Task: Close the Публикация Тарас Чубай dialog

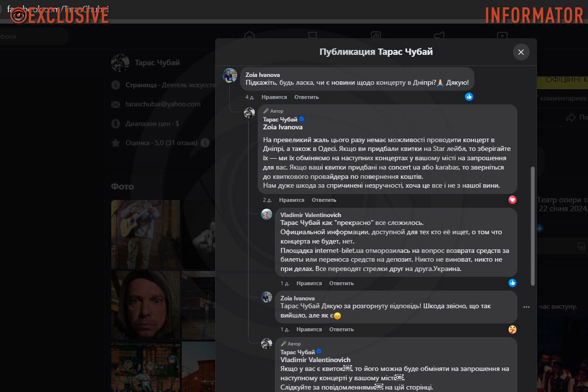Action: (x=521, y=52)
